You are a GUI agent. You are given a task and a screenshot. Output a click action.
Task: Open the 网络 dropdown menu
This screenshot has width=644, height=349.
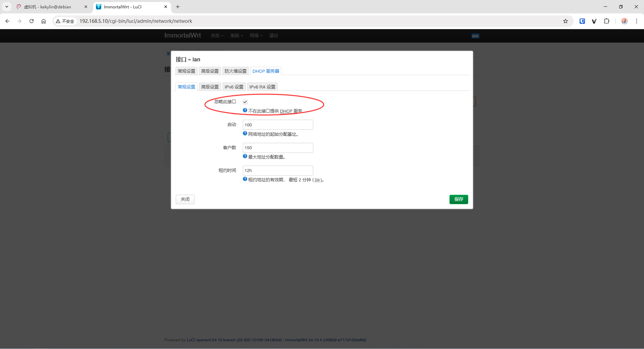tap(256, 36)
